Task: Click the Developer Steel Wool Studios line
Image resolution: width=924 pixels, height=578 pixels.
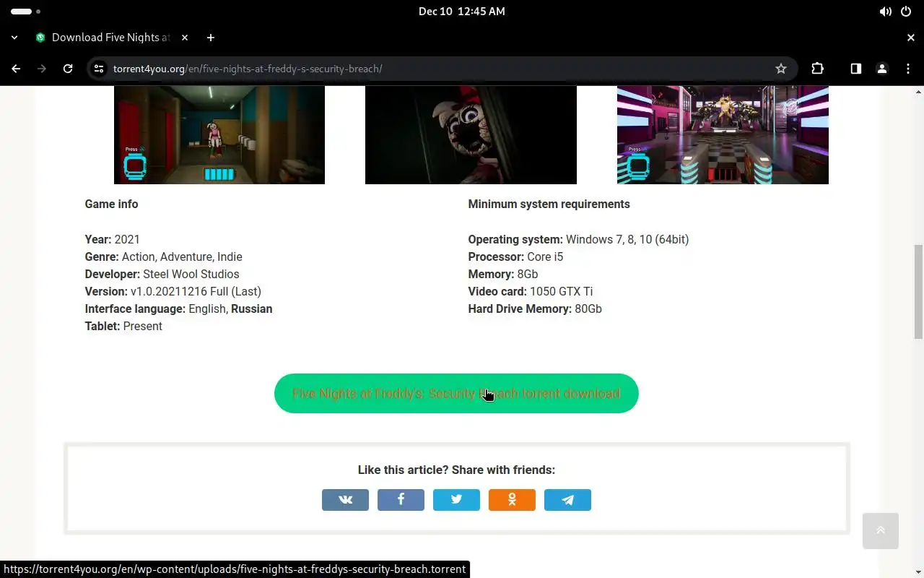Action: (x=162, y=274)
